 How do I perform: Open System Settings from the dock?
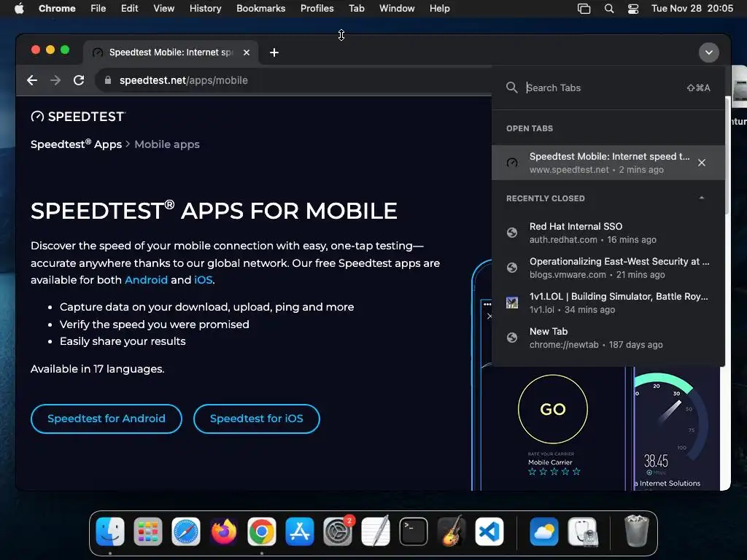coord(338,532)
